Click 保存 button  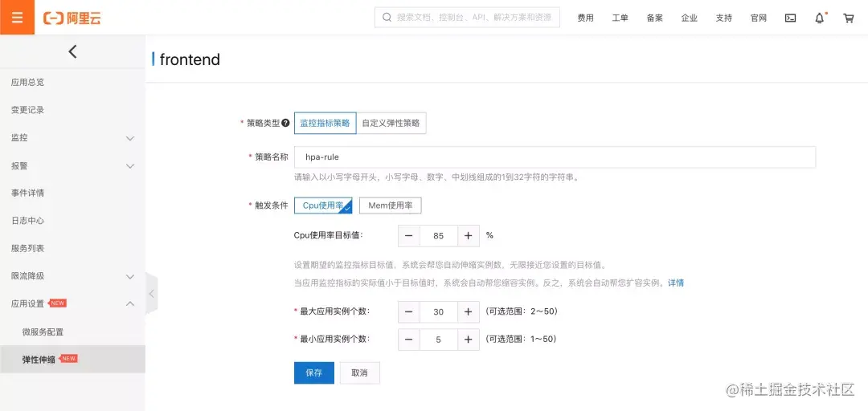(x=314, y=372)
